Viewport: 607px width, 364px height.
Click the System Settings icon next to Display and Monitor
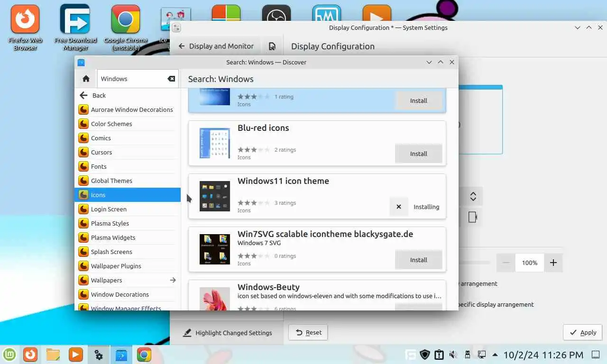(272, 46)
